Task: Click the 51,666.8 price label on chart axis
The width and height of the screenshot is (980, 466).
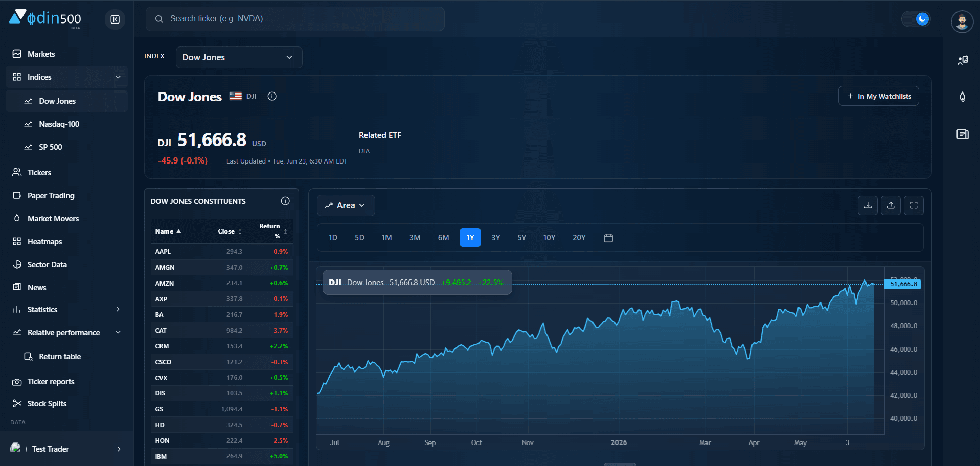Action: click(903, 284)
